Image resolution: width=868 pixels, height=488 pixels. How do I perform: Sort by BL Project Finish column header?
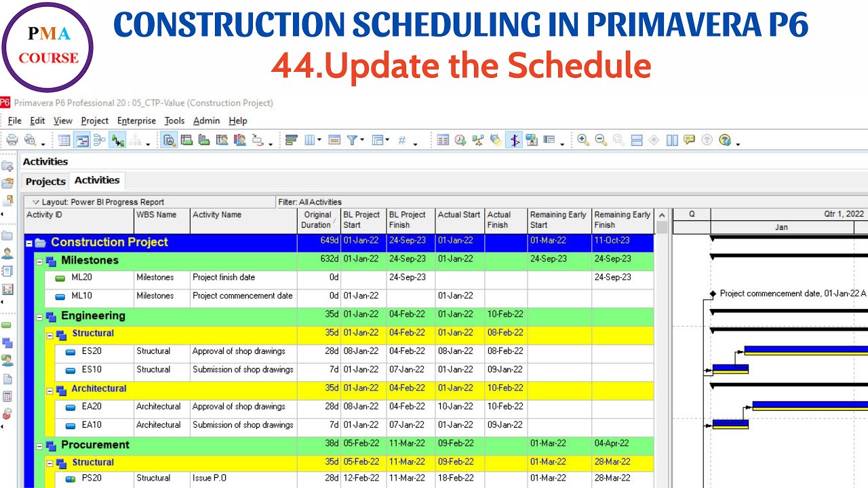[410, 220]
